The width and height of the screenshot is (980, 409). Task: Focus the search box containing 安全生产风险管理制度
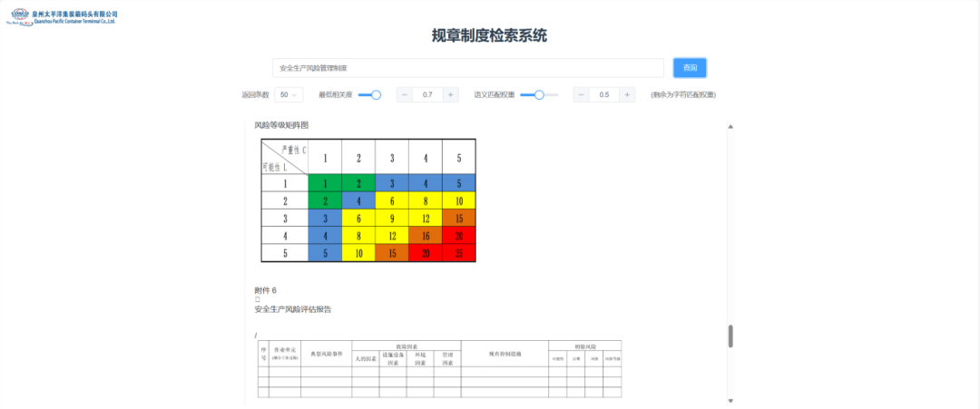[468, 68]
